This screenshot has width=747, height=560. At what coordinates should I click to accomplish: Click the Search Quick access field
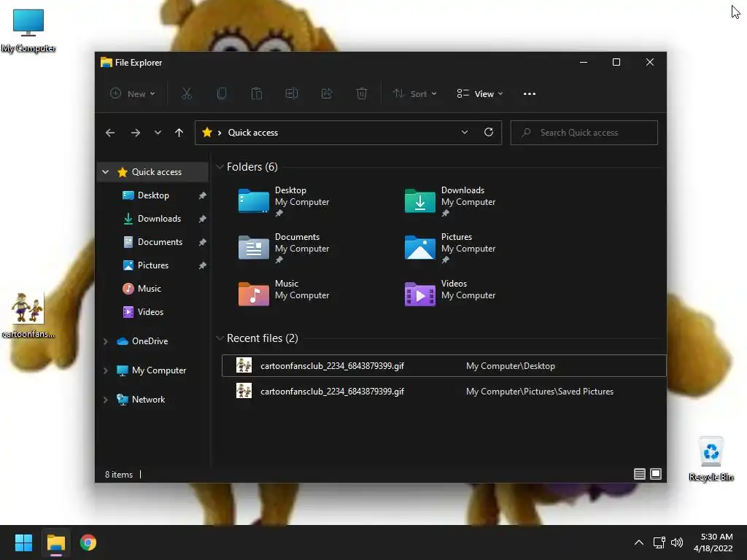[x=584, y=133]
